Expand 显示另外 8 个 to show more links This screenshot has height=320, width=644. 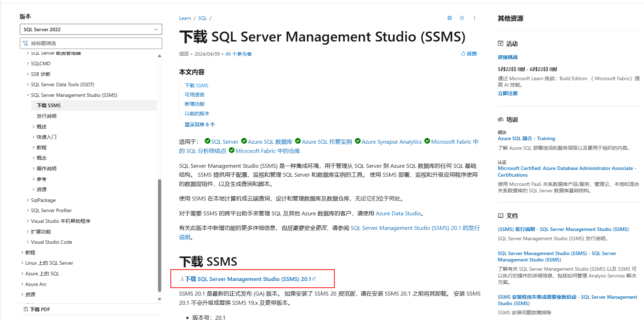click(199, 124)
